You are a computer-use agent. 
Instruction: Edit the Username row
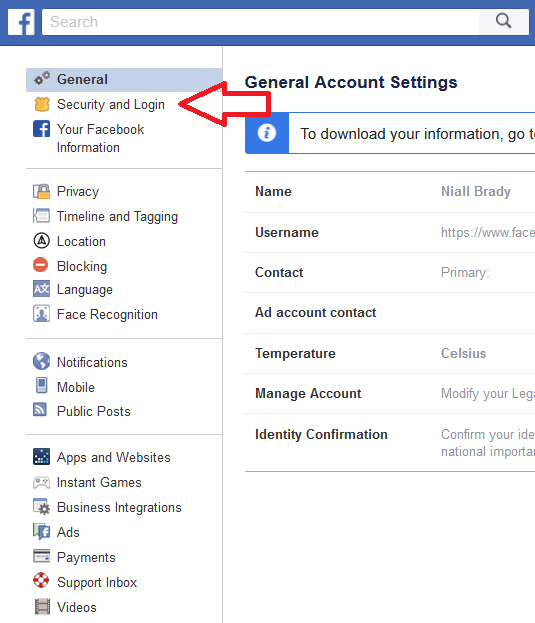coord(390,232)
